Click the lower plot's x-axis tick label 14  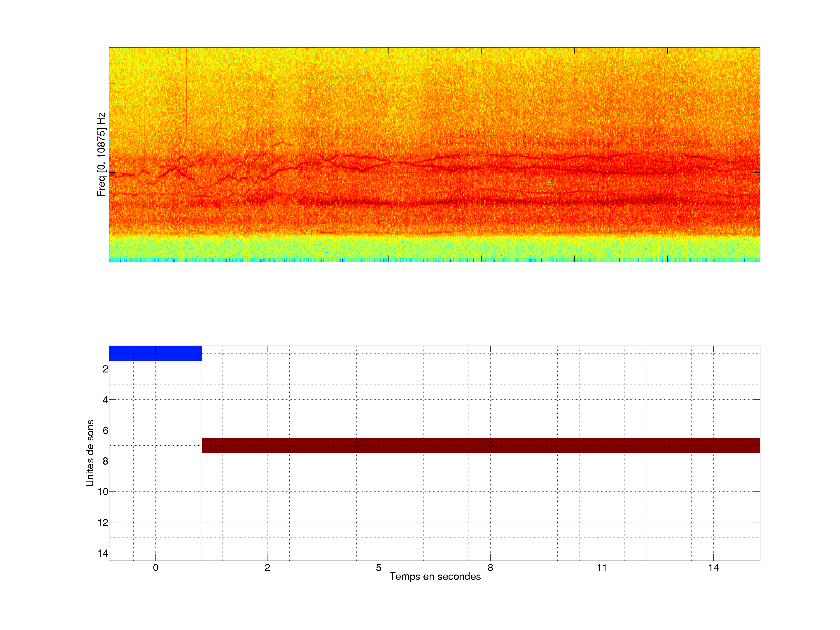[x=713, y=568]
